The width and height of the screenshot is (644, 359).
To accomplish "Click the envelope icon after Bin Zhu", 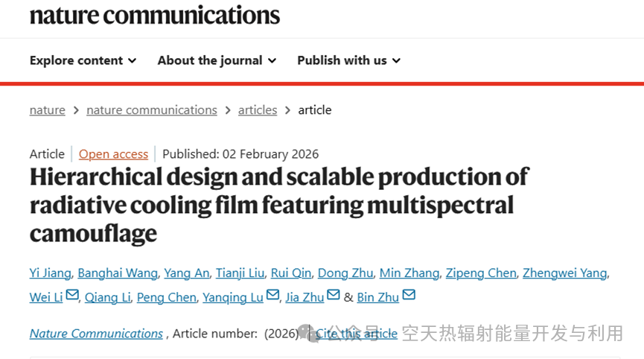I will [409, 296].
